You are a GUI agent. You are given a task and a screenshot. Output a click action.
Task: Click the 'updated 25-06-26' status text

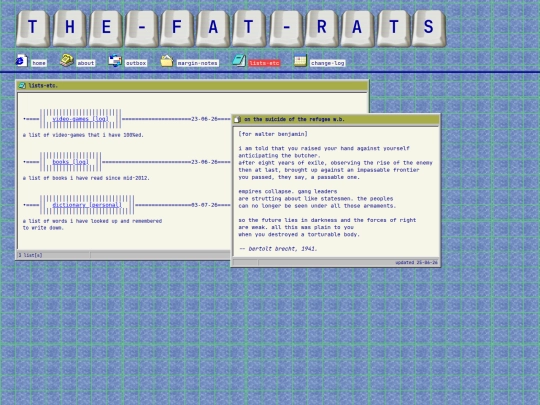(x=416, y=263)
